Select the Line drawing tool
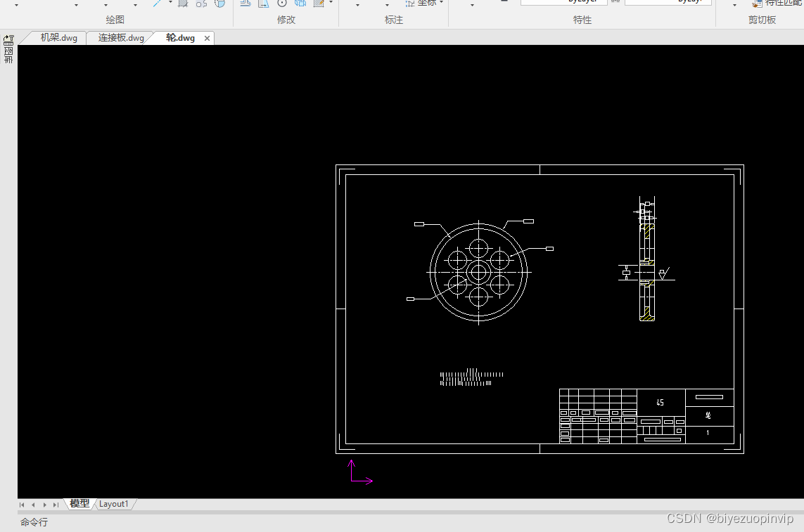This screenshot has height=532, width=804. [158, 3]
